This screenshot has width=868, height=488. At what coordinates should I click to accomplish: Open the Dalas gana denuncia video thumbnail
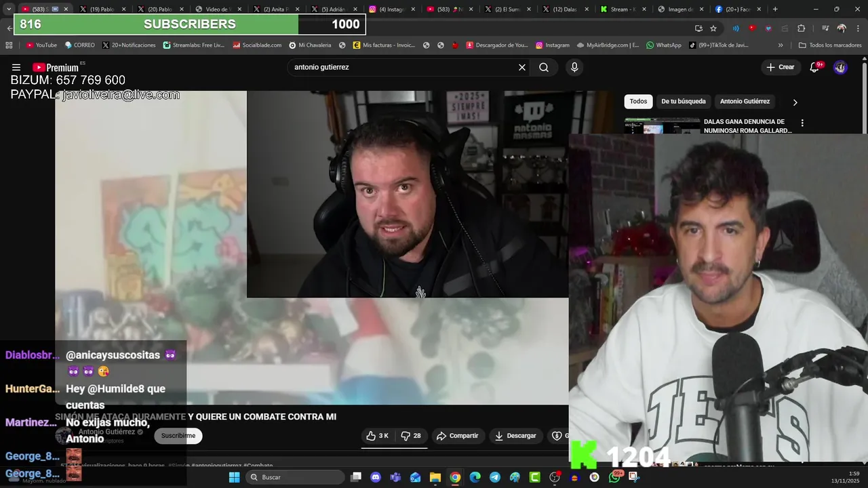[662, 126]
